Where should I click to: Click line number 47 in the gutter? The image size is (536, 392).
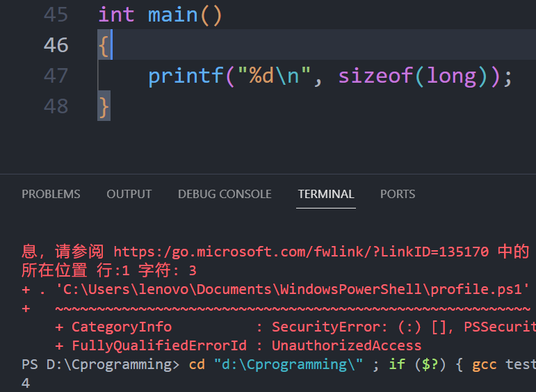[x=56, y=76]
